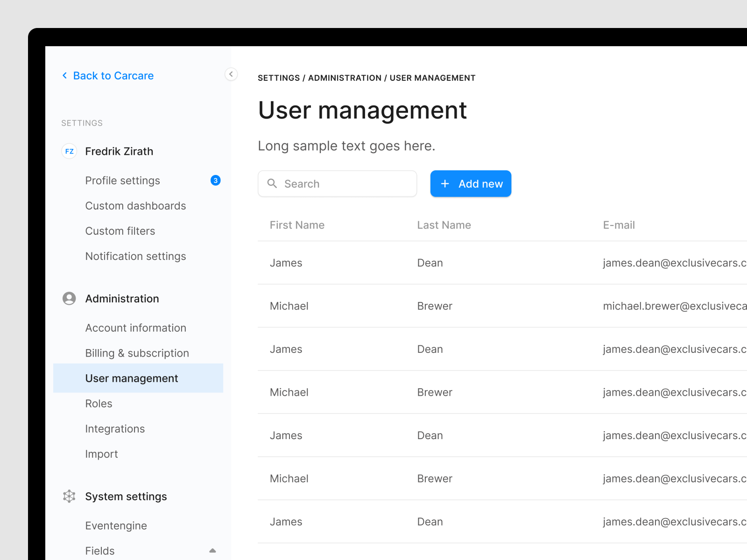
Task: Select User management in the sidebar
Action: pos(131,378)
